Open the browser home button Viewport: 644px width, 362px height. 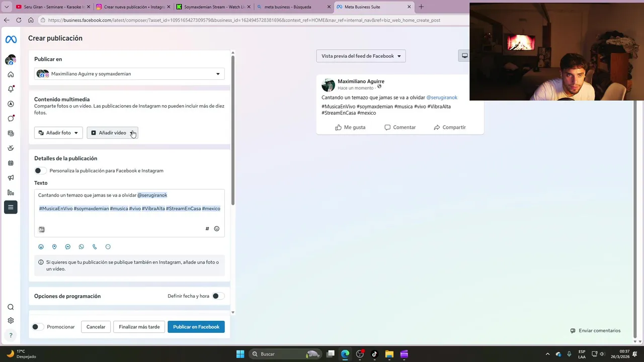click(31, 20)
